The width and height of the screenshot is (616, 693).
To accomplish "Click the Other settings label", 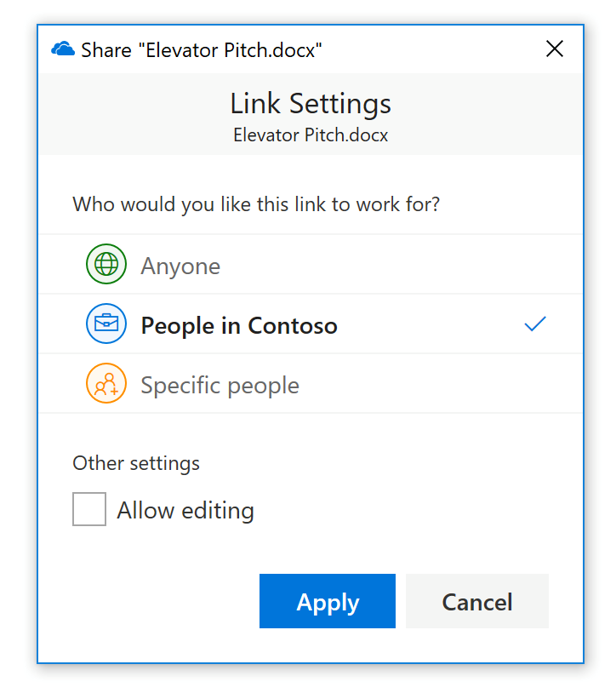I will (x=136, y=463).
